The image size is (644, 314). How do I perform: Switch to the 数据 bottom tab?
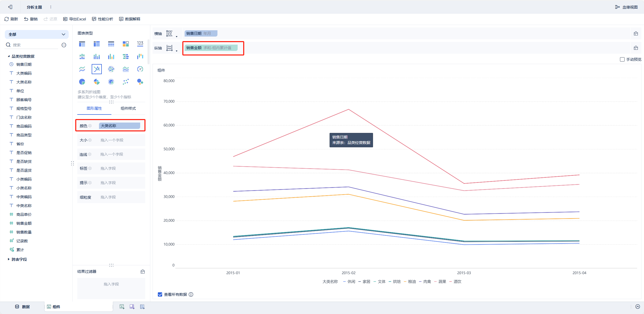click(x=22, y=307)
